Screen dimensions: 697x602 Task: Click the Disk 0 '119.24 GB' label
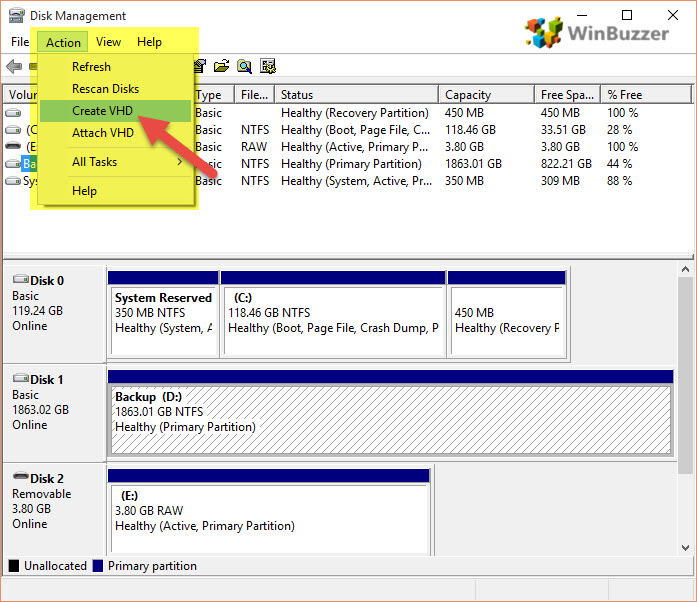tap(37, 310)
